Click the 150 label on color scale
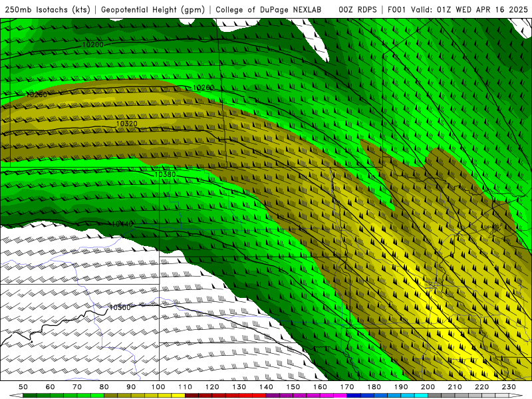The height and width of the screenshot is (399, 532). [293, 387]
